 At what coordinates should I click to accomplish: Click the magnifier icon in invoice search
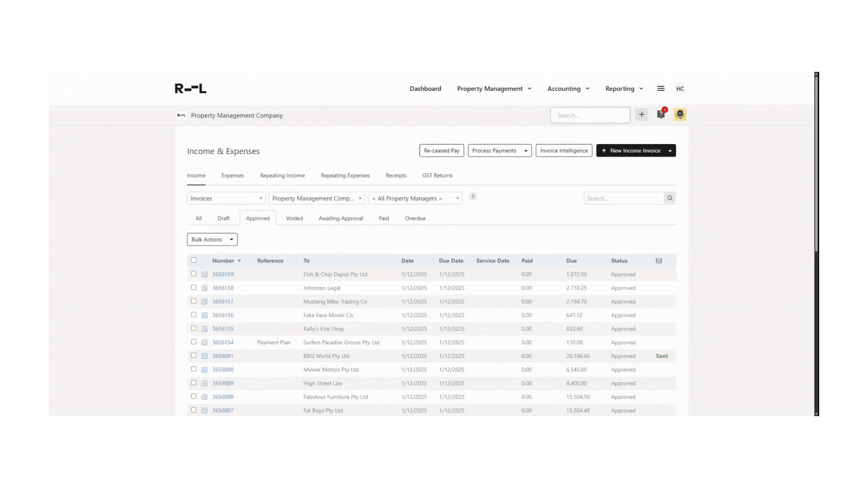[670, 198]
